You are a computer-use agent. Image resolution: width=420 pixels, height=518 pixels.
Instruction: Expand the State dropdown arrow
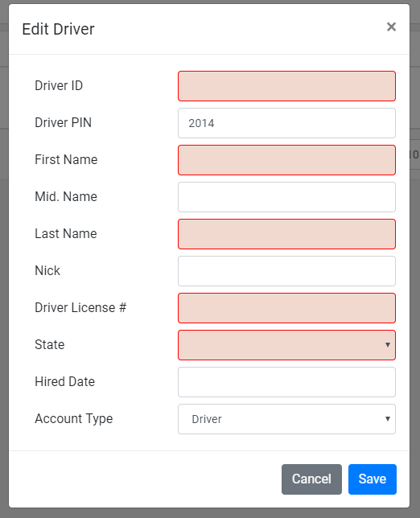(388, 345)
